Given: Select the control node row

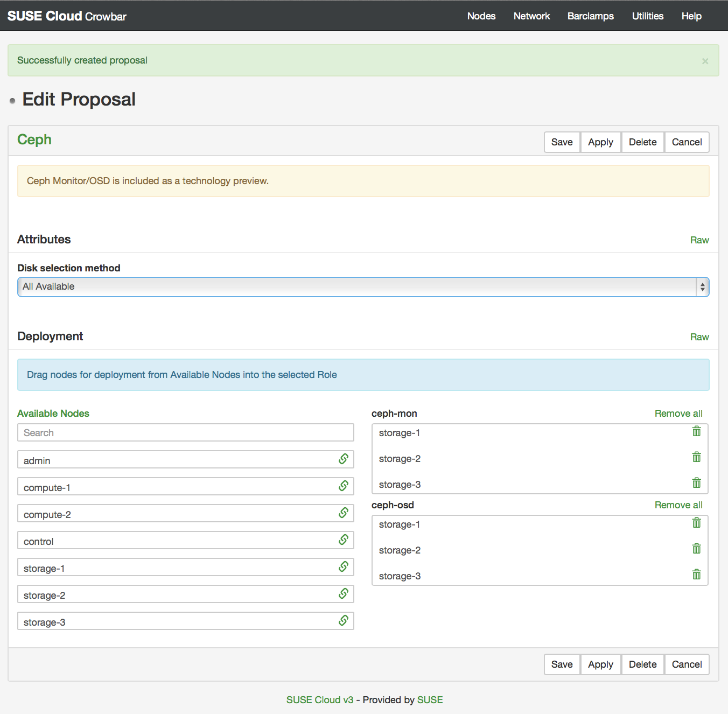Looking at the screenshot, I should click(x=186, y=540).
